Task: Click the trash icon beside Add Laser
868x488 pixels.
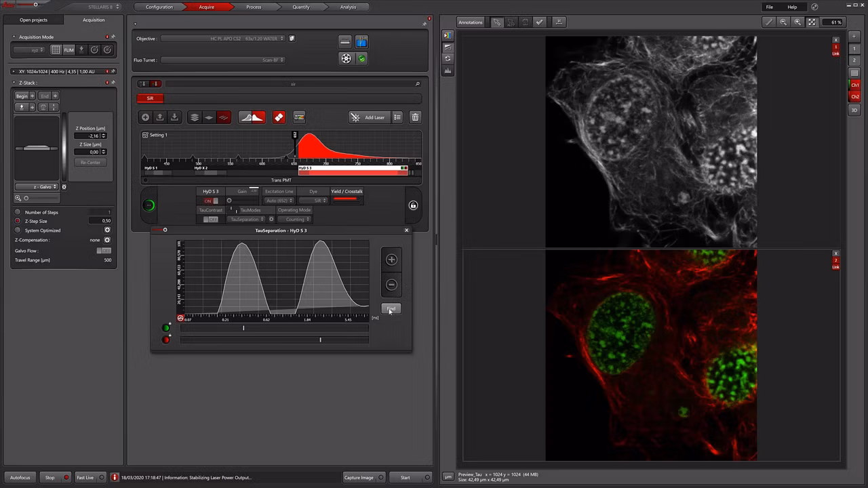Action: [415, 117]
